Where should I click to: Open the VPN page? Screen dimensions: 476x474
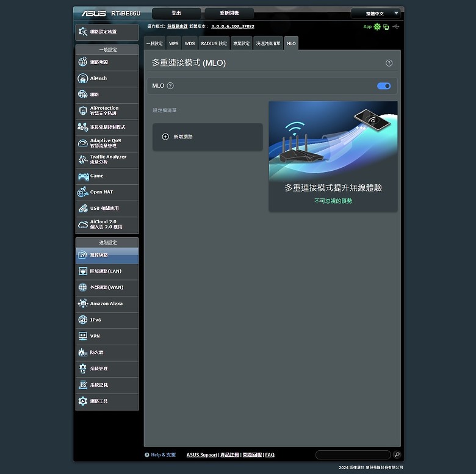tap(107, 336)
